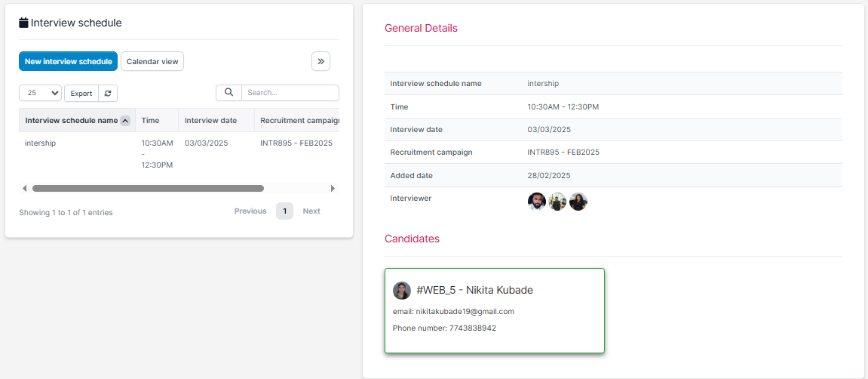Click the calendar icon beside Interview schedule
Screen dimensions: 868x379
click(23, 23)
